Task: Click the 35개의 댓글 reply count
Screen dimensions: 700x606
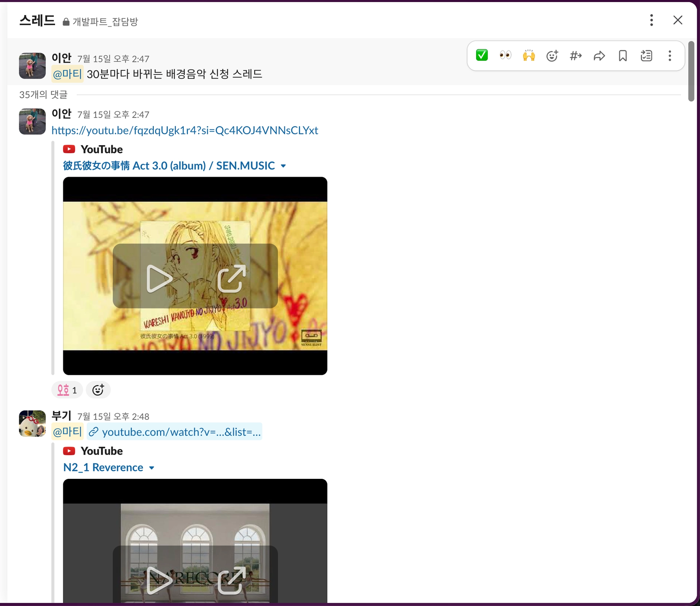Action: [x=43, y=94]
